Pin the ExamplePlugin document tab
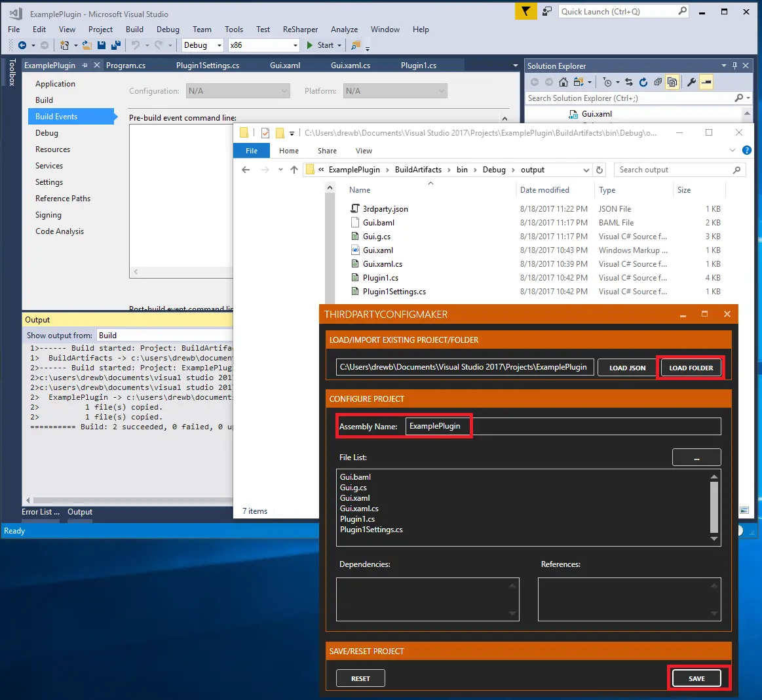 click(x=85, y=65)
